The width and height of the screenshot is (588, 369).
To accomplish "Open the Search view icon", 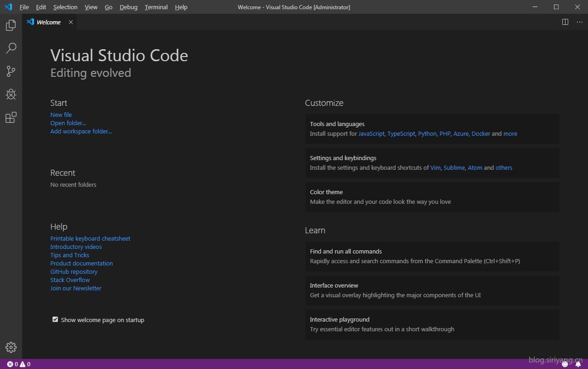I will [11, 48].
